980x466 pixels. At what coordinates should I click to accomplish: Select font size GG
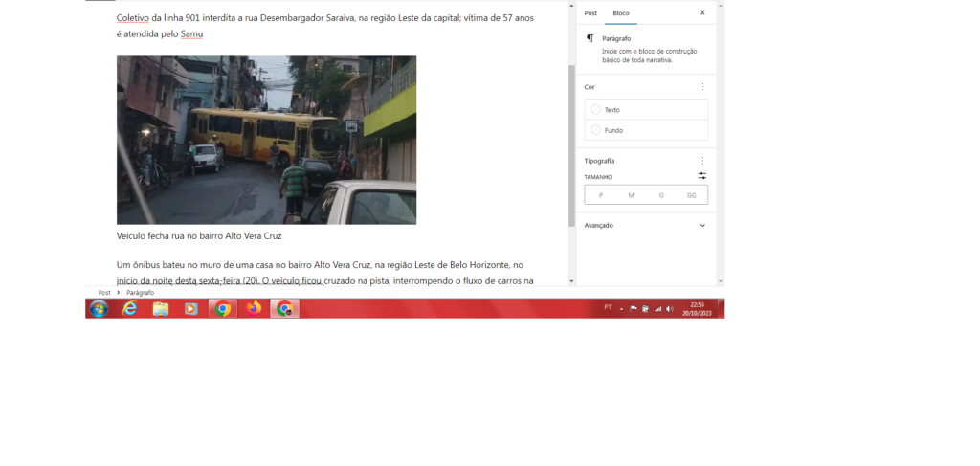(x=691, y=195)
